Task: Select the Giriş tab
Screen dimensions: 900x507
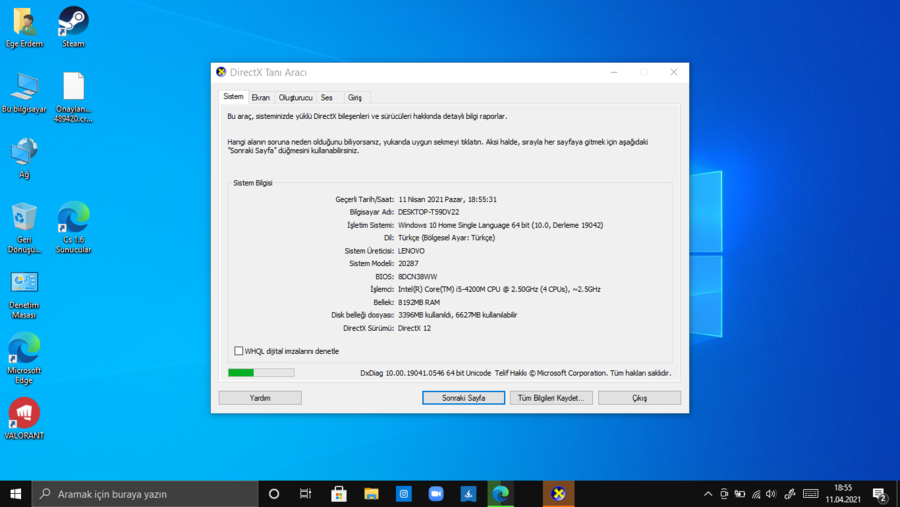Action: (355, 98)
